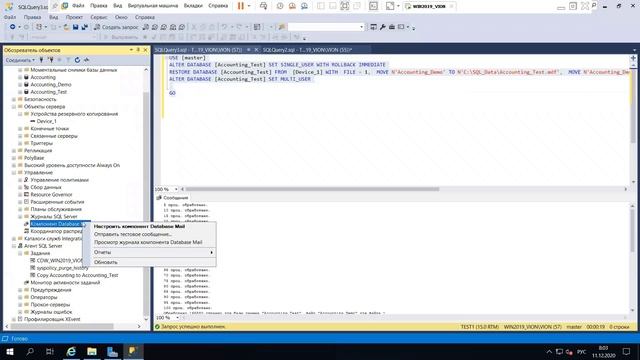Viewport: 640px width, 360px height.
Task: Click Обновить in the context menu
Action: [149, 262]
